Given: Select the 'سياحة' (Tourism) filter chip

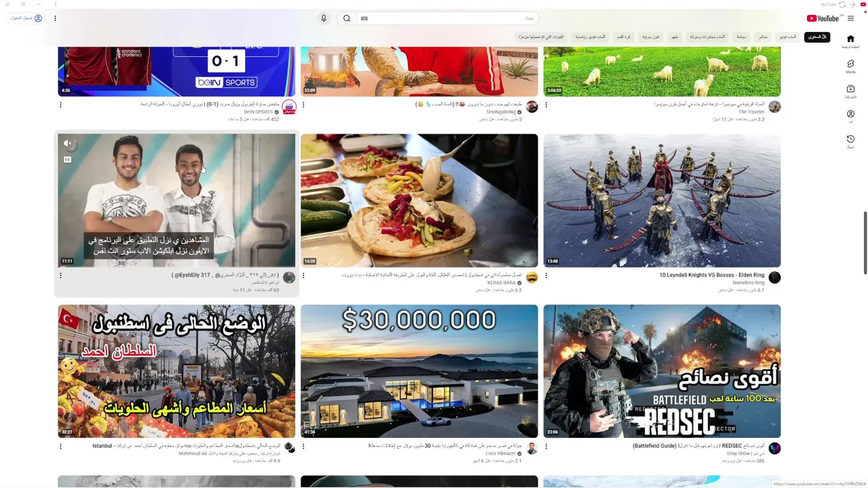Looking at the screenshot, I should [x=741, y=37].
